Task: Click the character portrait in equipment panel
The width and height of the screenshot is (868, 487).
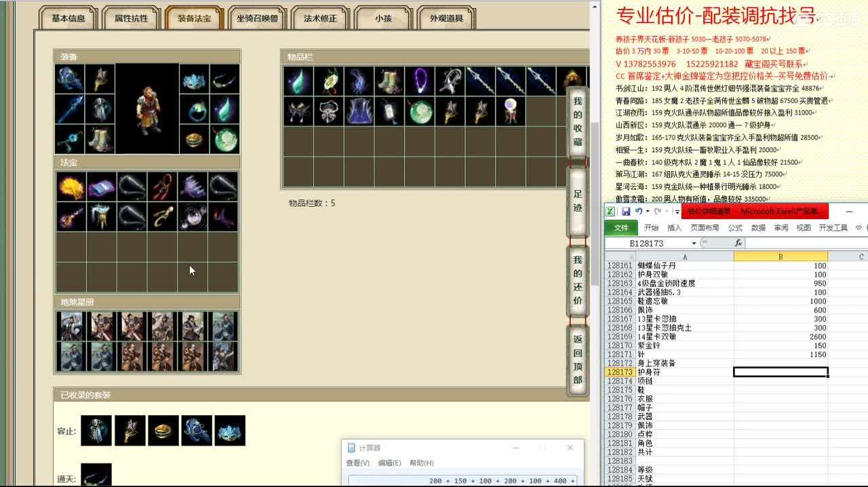Action: tap(147, 109)
